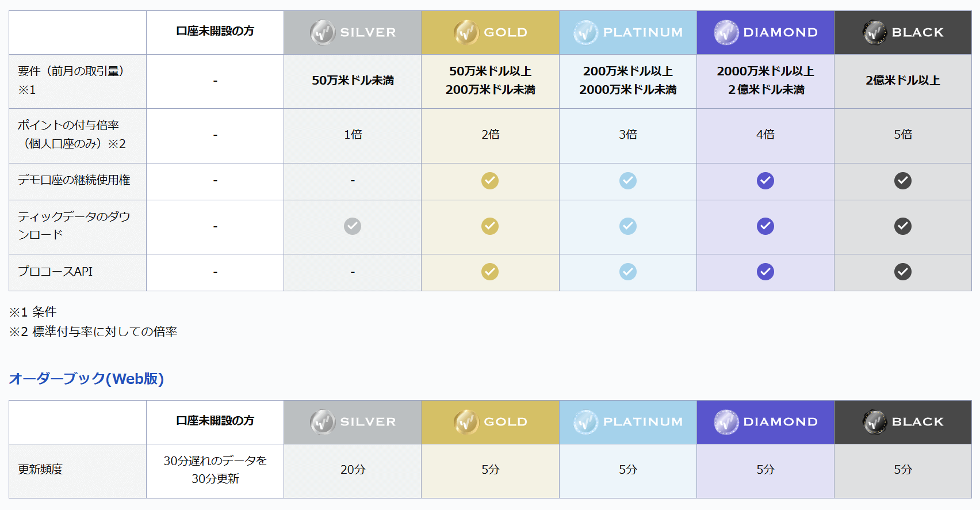
Task: Click gold checkmark in デモ口座の継続使用権 row
Action: 490,181
